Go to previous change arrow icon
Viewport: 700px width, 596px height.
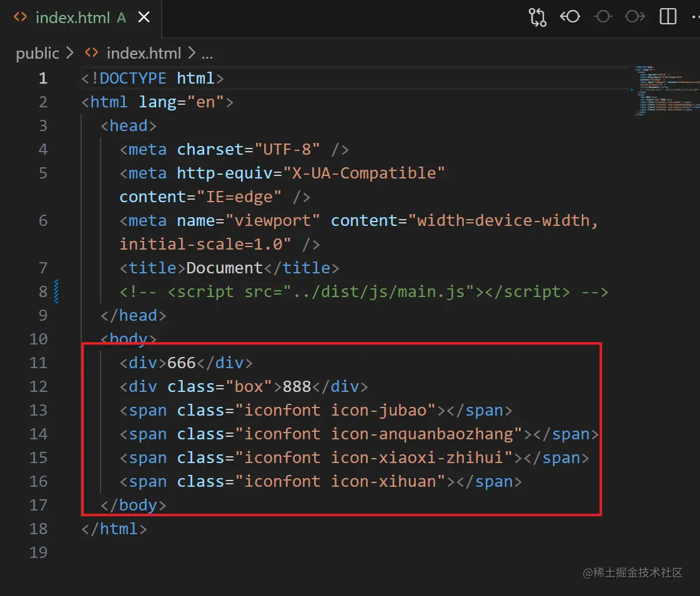coord(570,17)
